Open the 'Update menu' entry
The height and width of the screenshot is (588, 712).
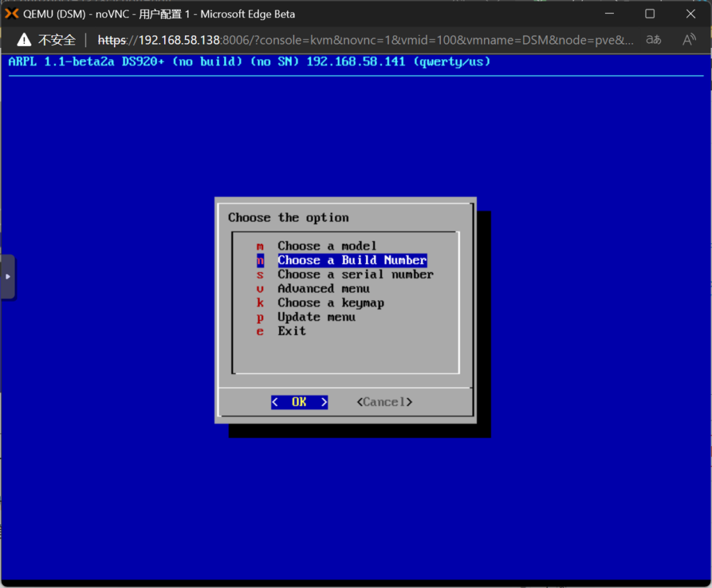click(x=316, y=317)
